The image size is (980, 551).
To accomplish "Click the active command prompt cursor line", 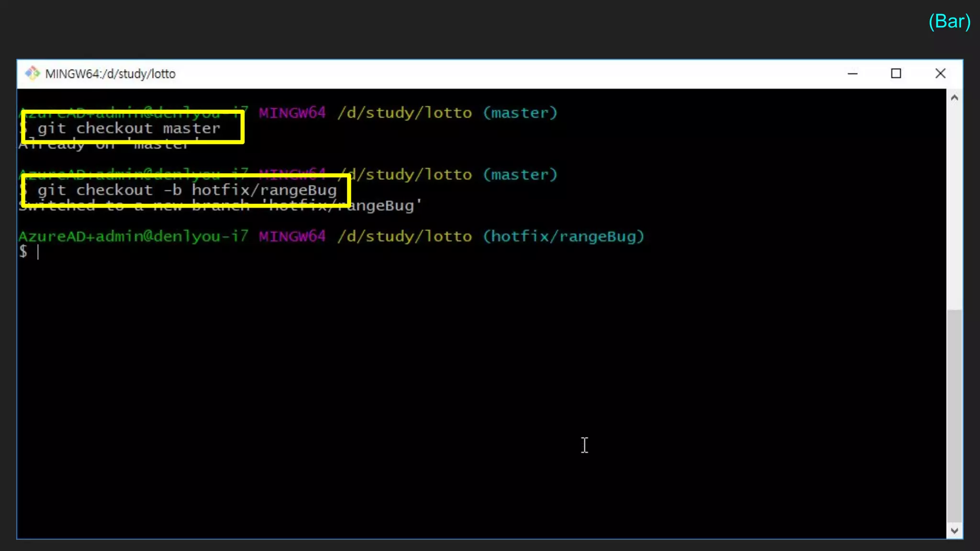I will (38, 252).
